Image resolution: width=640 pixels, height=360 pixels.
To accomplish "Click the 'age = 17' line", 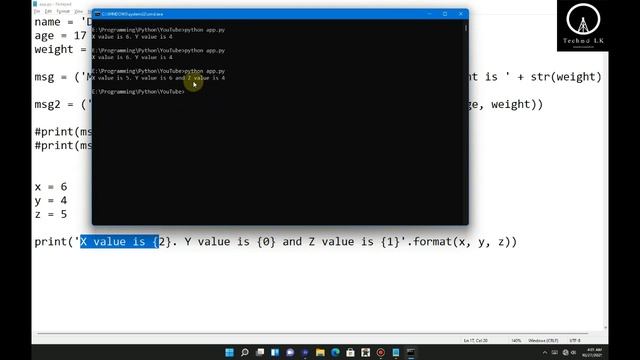I will point(60,36).
